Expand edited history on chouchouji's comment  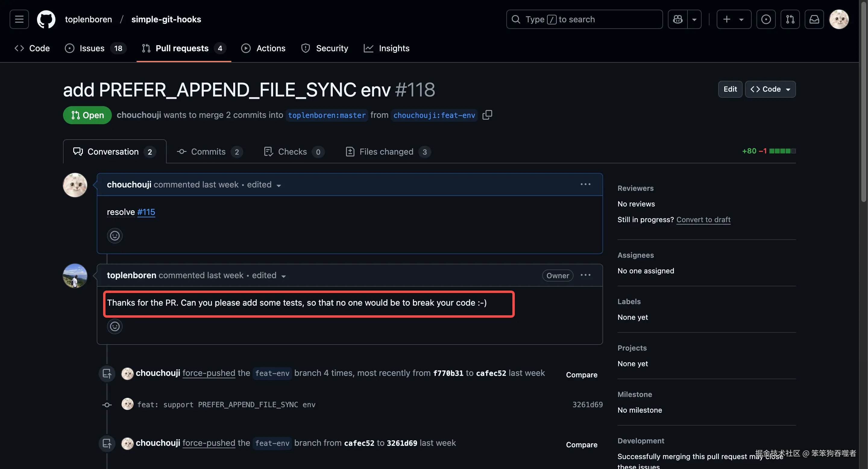264,185
